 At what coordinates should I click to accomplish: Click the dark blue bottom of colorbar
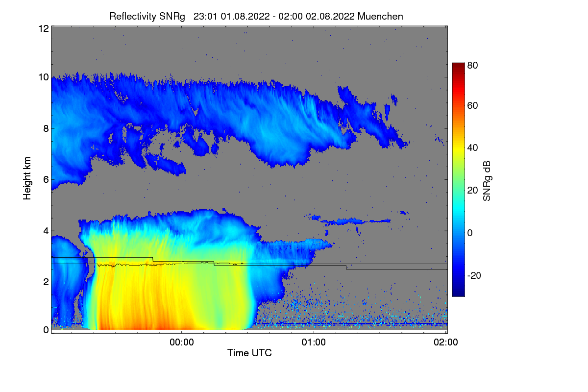(458, 293)
